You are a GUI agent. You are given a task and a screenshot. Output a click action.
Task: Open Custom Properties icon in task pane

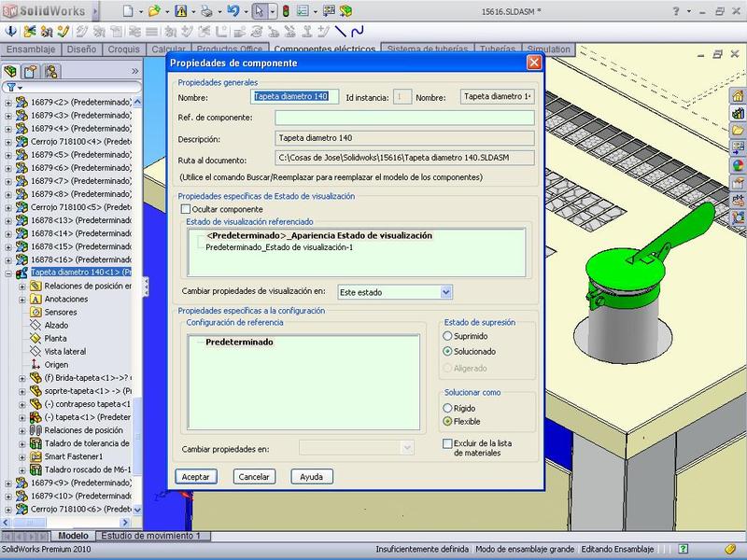tap(738, 183)
